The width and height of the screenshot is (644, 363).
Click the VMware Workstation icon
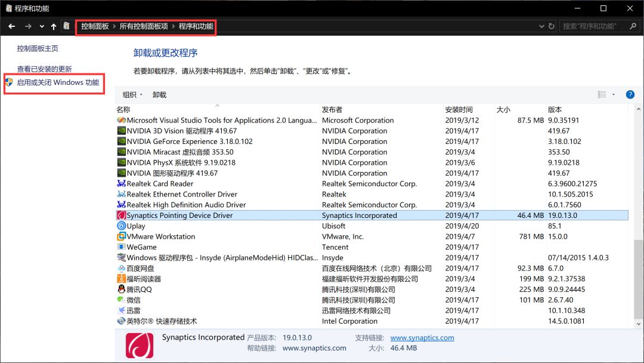[x=122, y=236]
